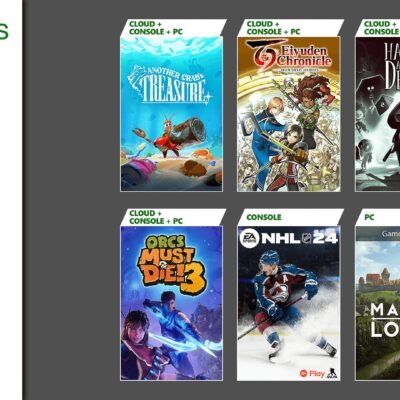Click the EA Play badge on NHL 24
The height and width of the screenshot is (400, 400).
(312, 373)
